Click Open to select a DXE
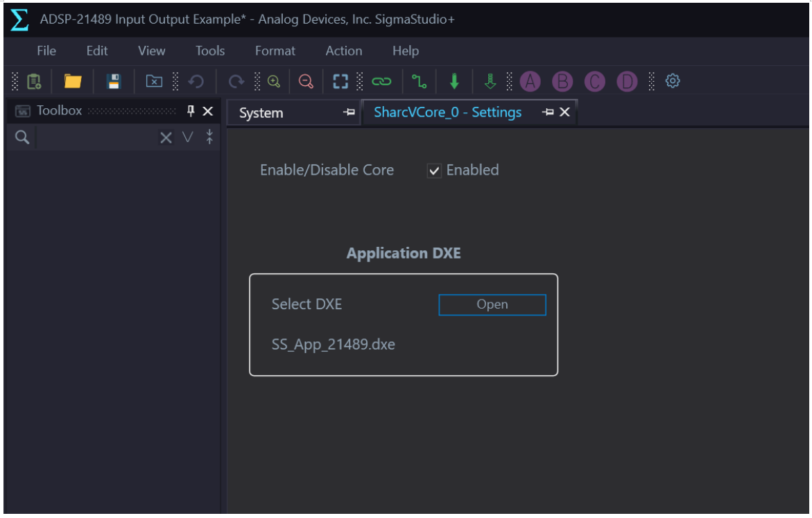 [492, 304]
